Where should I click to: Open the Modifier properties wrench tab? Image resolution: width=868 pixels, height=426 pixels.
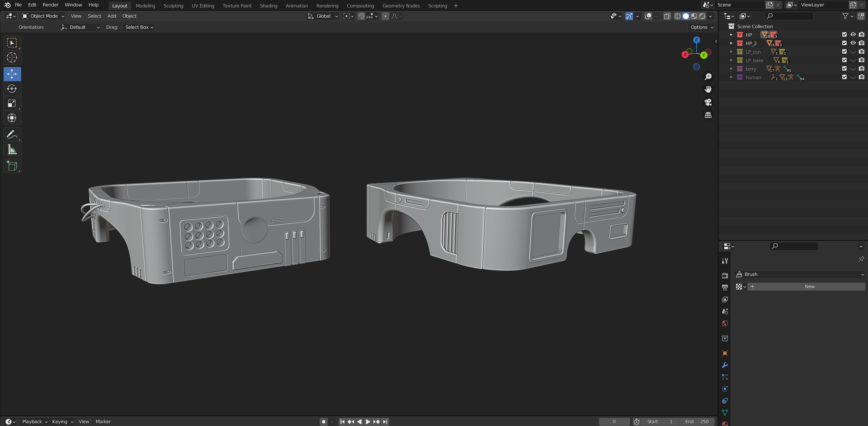tap(725, 365)
